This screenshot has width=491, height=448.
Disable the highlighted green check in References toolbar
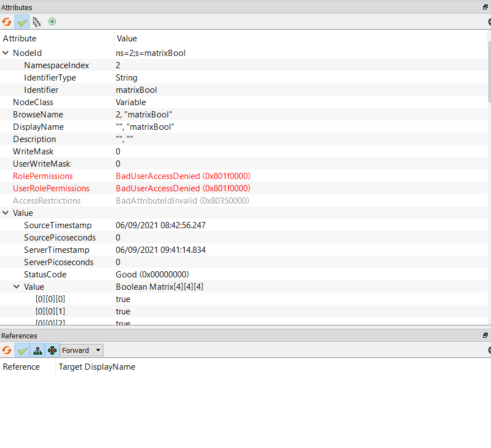22,350
